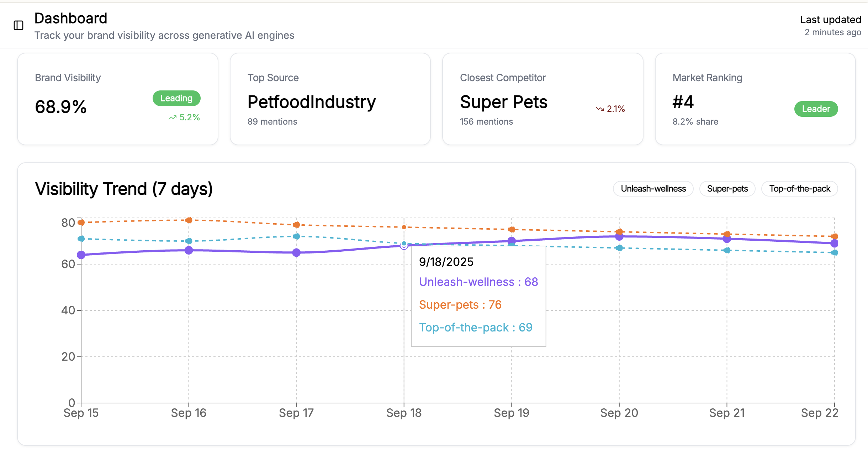Viewport: 868px width, 455px height.
Task: Click the purple Sep 16 data point
Action: pyautogui.click(x=189, y=250)
